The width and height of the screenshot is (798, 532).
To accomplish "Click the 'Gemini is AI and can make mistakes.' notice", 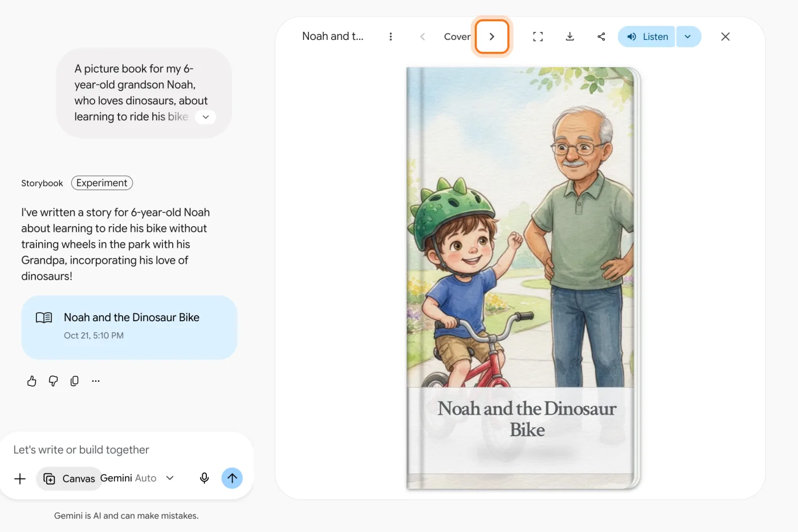I will point(127,515).
